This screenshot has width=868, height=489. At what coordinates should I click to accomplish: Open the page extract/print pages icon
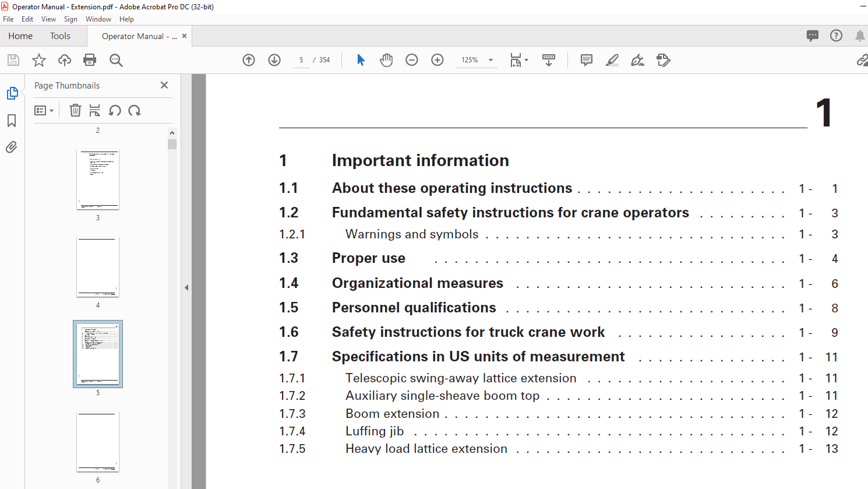point(94,110)
